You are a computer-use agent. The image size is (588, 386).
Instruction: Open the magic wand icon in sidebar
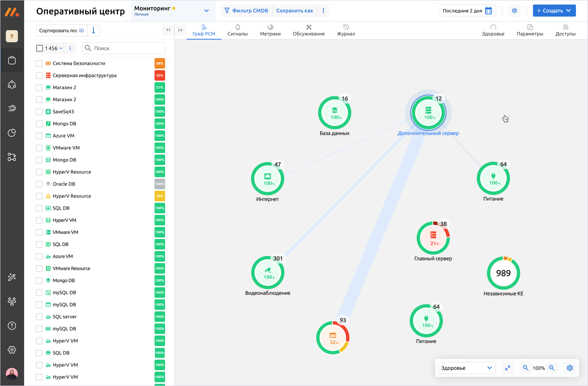[12, 277]
